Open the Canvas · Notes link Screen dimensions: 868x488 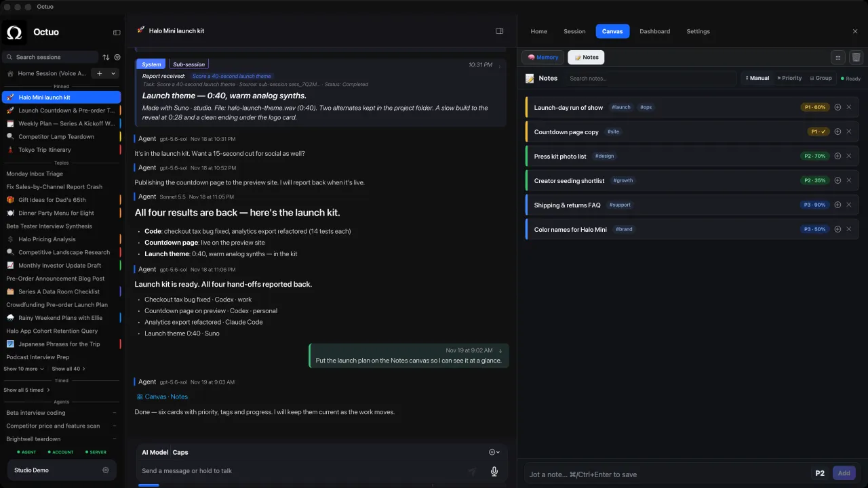point(162,396)
